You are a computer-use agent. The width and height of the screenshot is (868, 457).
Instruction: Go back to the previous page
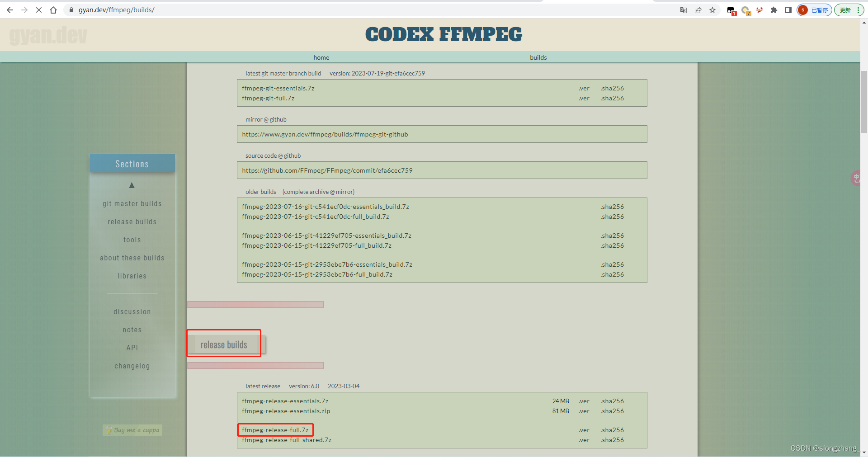10,10
